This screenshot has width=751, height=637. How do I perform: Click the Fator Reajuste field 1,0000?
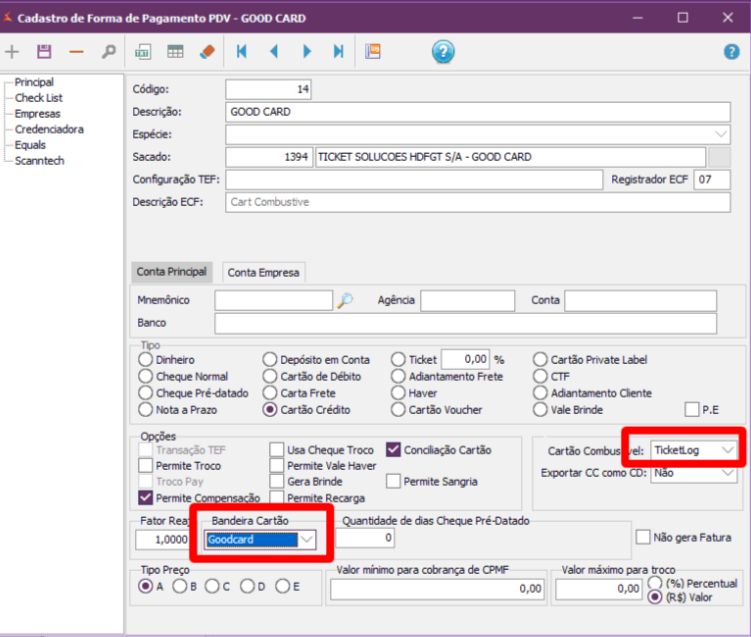pyautogui.click(x=162, y=540)
